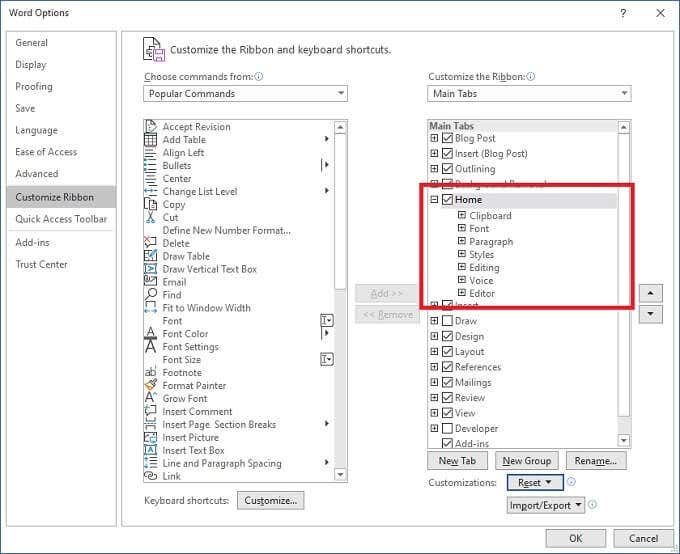Uncheck the Outlining tab checkbox
The height and width of the screenshot is (554, 680).
pos(447,169)
